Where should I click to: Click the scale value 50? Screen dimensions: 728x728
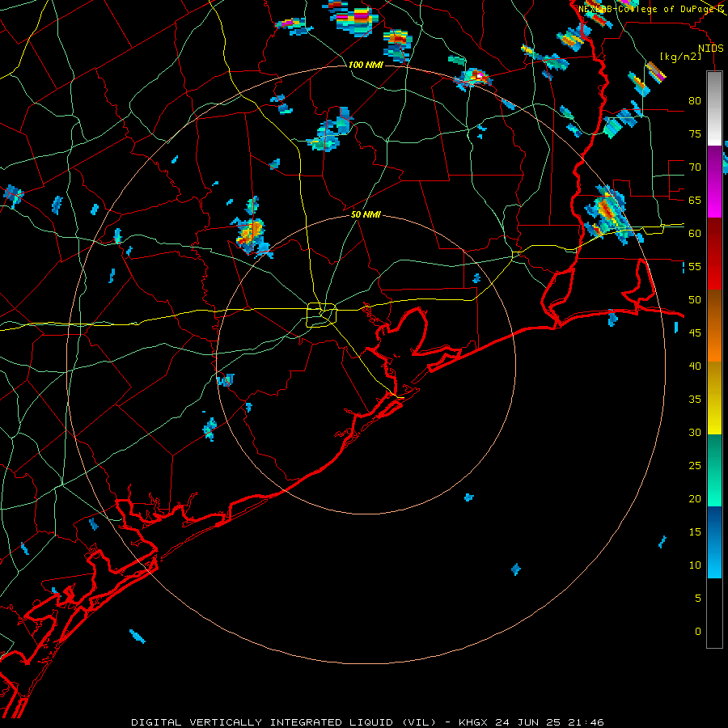[695, 300]
